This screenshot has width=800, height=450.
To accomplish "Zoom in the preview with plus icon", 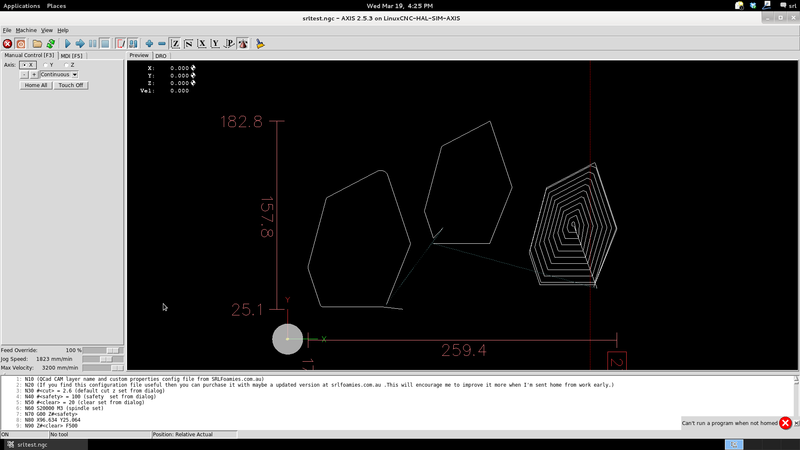I will tap(149, 44).
